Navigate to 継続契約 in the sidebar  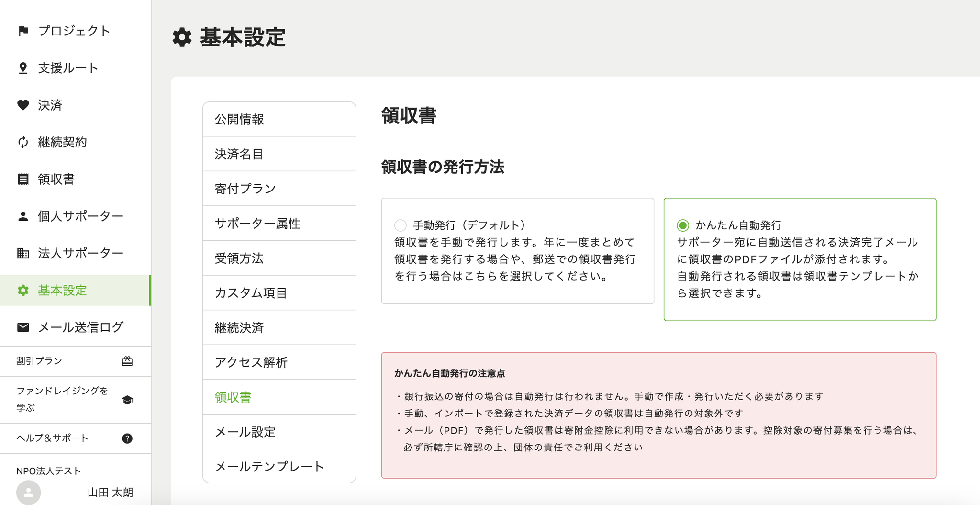click(76, 142)
